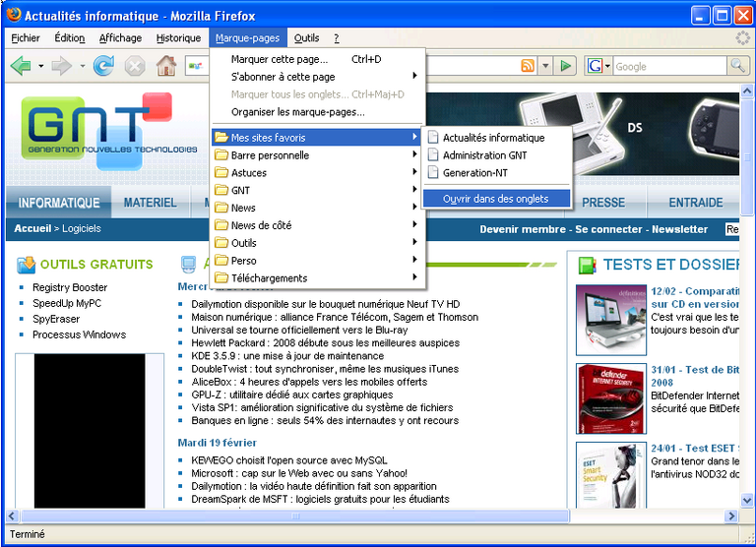Open the News de côté bookmark folder
This screenshot has width=756, height=547.
317,225
